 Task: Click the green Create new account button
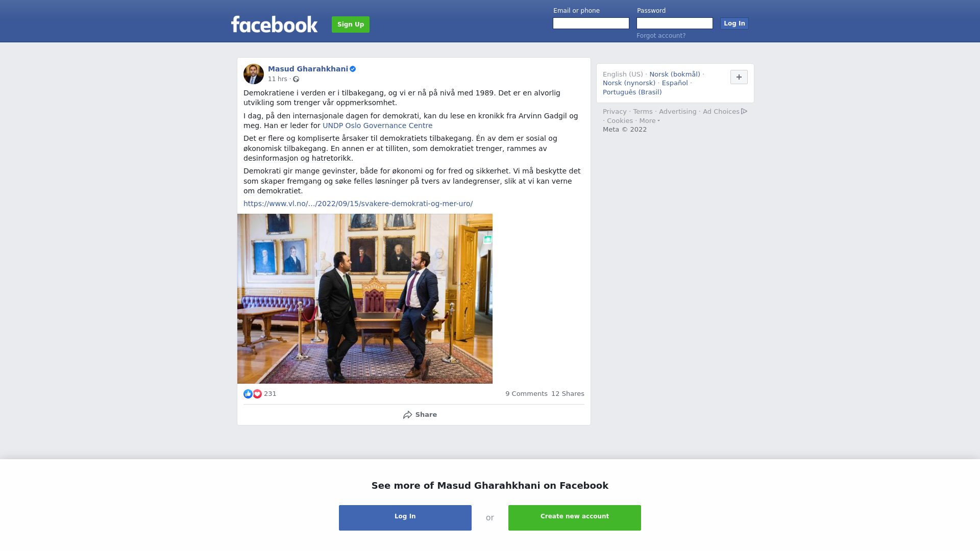[x=575, y=518]
